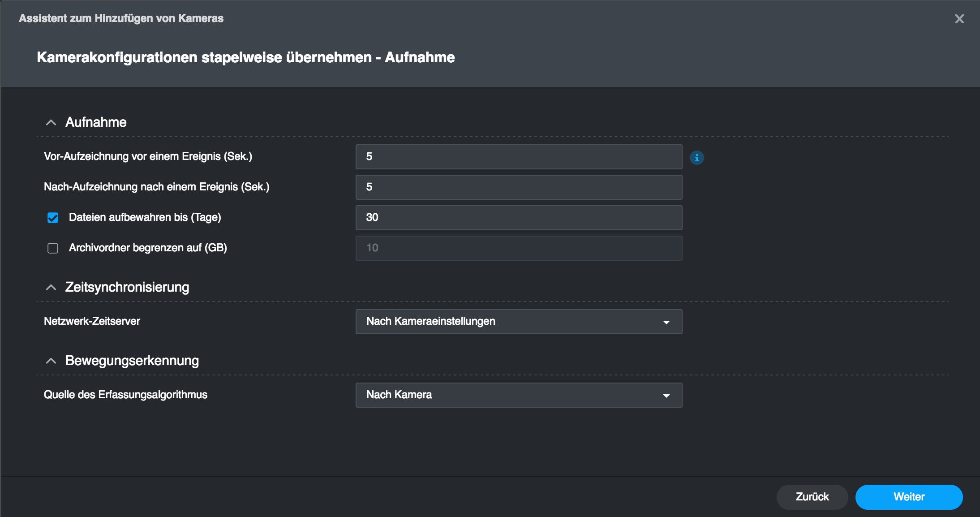
Task: Click the Bewegungserkennung section heading
Action: pyautogui.click(x=132, y=361)
